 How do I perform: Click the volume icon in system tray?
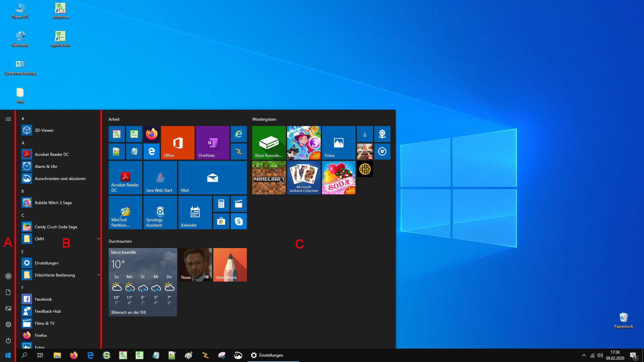(x=600, y=355)
